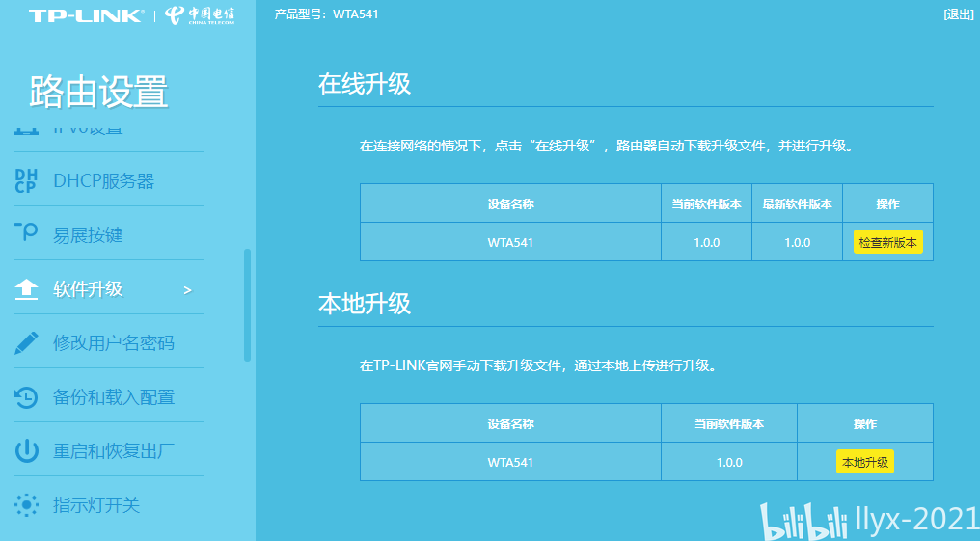Click the chevron arrow beside 软件升级

tap(187, 290)
